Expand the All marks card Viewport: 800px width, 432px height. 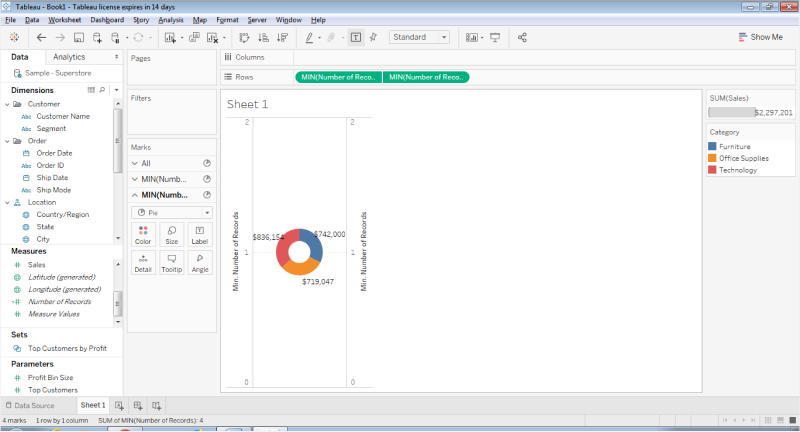(135, 163)
